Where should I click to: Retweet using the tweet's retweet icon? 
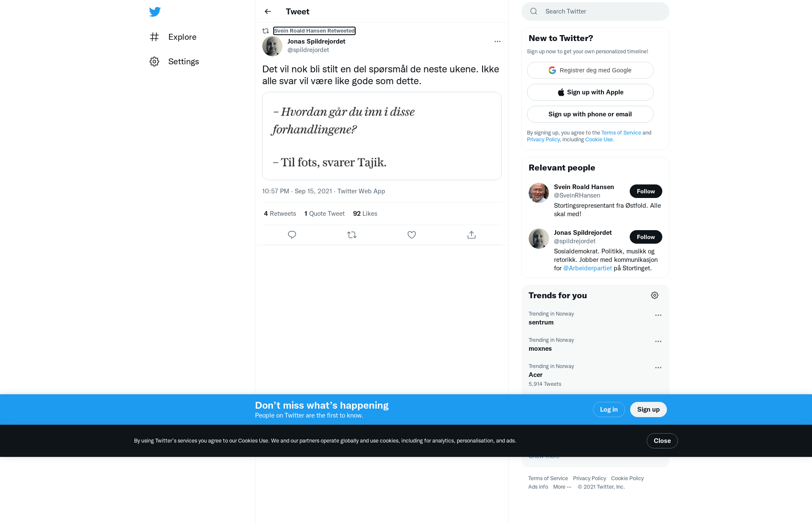click(352, 235)
